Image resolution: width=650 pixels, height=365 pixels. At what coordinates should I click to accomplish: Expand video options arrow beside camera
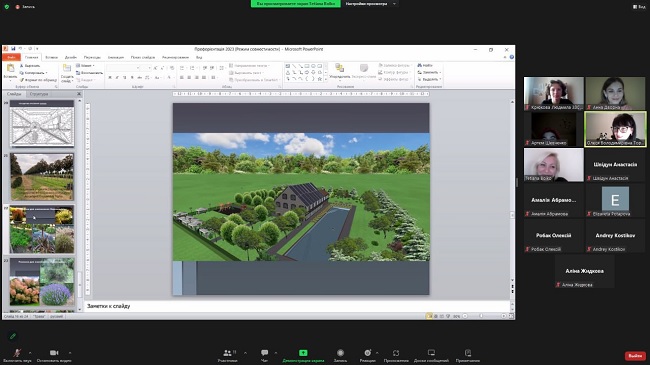click(x=70, y=353)
